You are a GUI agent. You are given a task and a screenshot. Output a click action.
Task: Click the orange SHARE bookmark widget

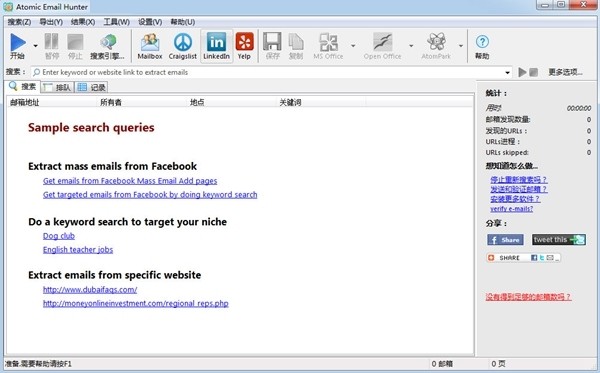click(x=523, y=258)
